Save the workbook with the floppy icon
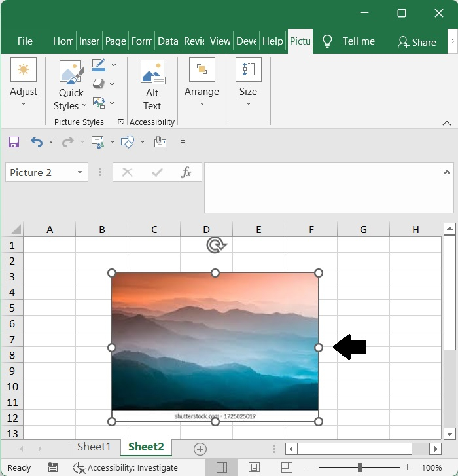The height and width of the screenshot is (476, 458). point(14,142)
